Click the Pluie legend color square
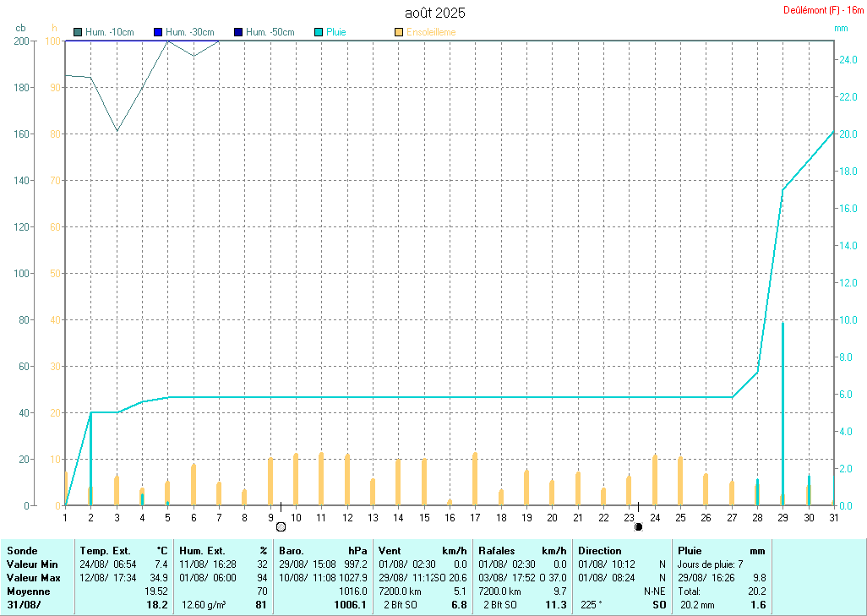 click(319, 32)
